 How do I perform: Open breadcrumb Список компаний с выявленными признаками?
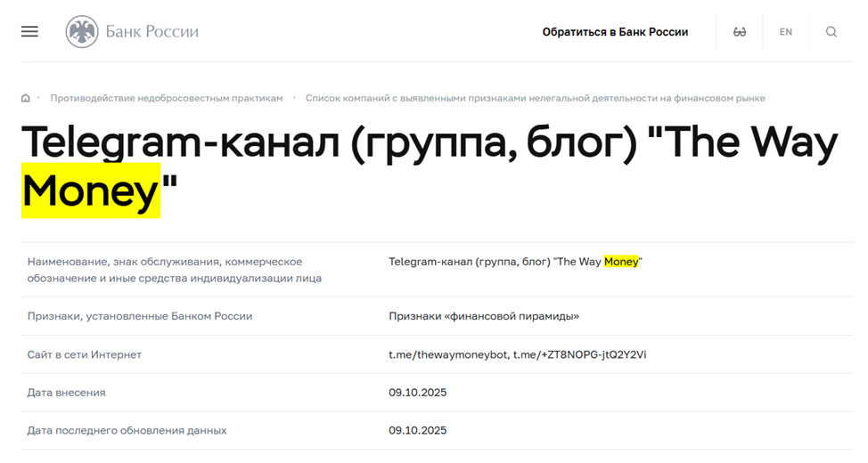536,98
